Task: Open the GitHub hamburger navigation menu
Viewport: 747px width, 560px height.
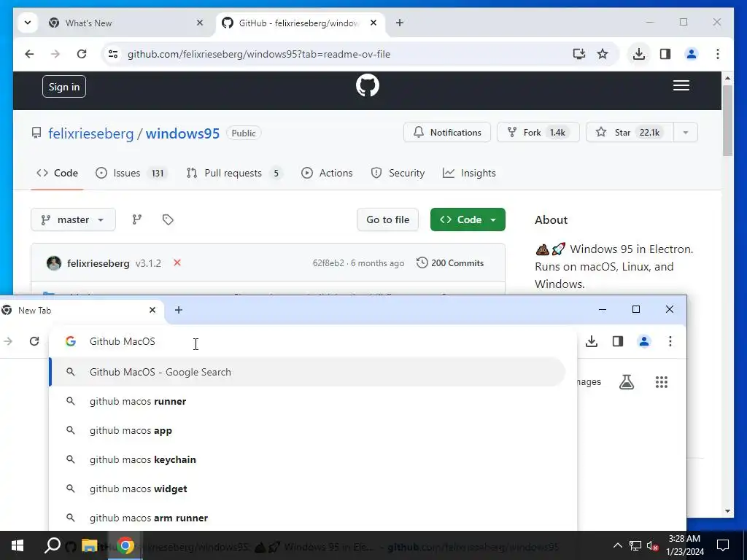Action: [681, 86]
